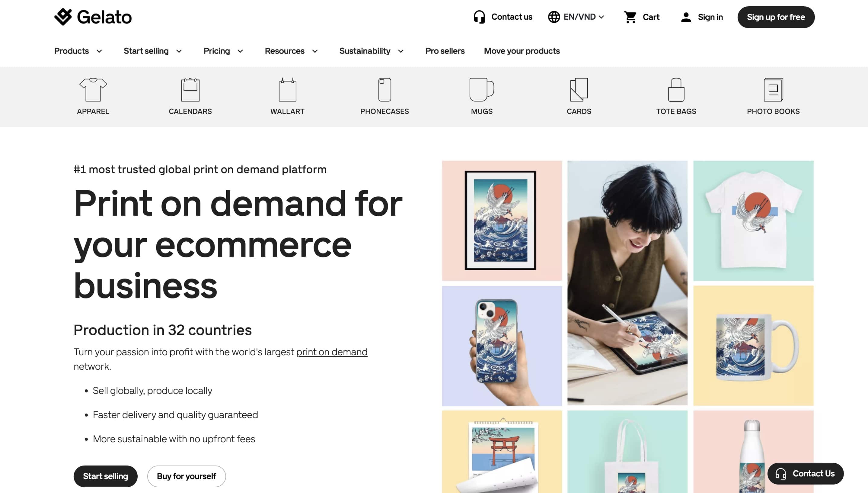
Task: Expand the EN/VND language currency dropdown
Action: point(583,17)
